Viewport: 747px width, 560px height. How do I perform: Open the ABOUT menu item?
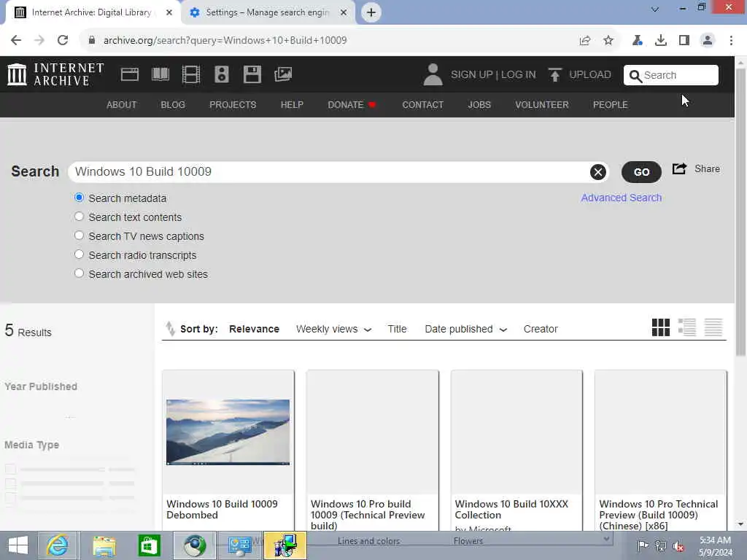pyautogui.click(x=122, y=105)
